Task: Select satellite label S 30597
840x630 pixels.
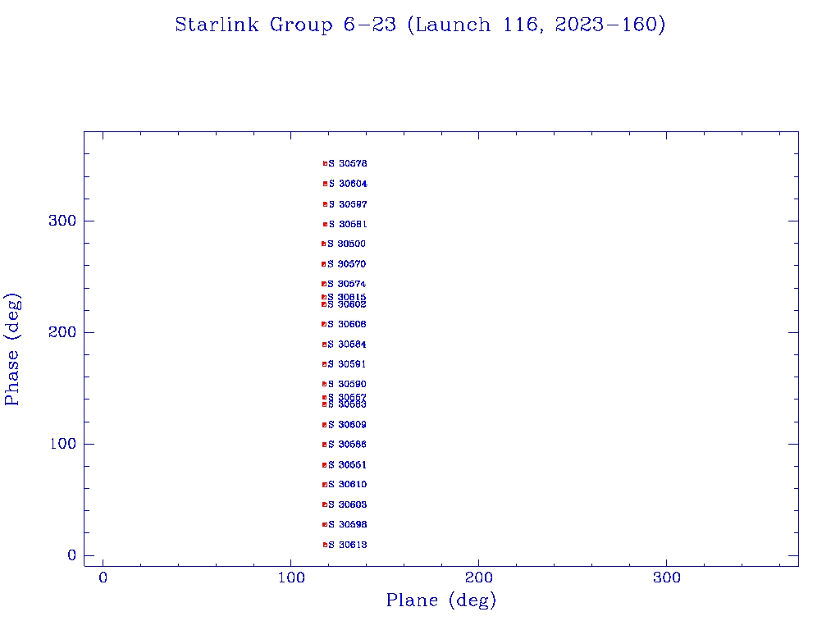Action: [x=348, y=204]
